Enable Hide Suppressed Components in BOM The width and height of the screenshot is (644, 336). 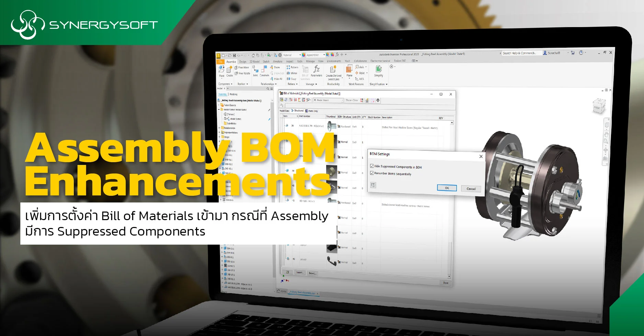372,167
